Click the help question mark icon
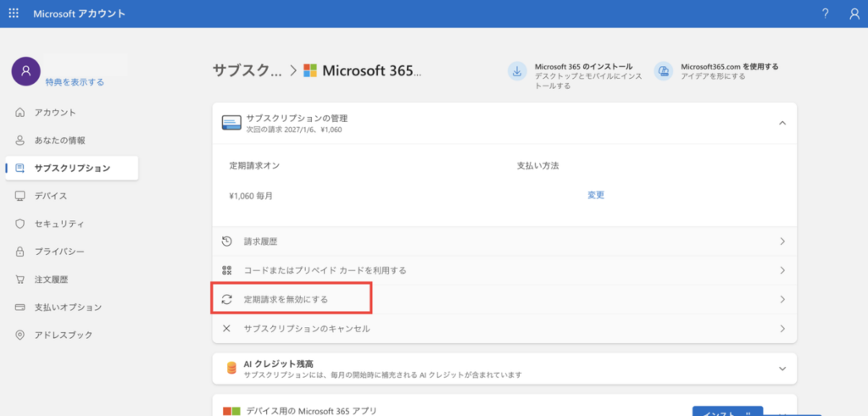868x416 pixels. 825,14
